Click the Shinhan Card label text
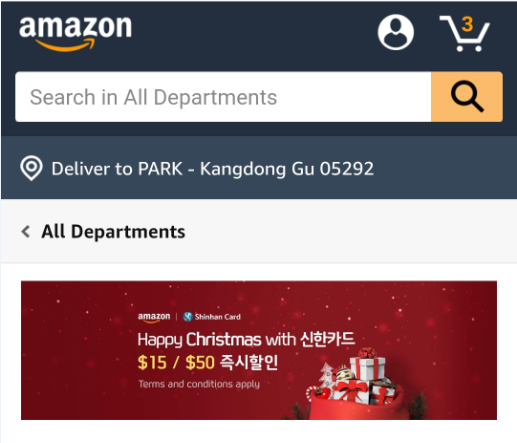The height and width of the screenshot is (443, 517). (217, 317)
